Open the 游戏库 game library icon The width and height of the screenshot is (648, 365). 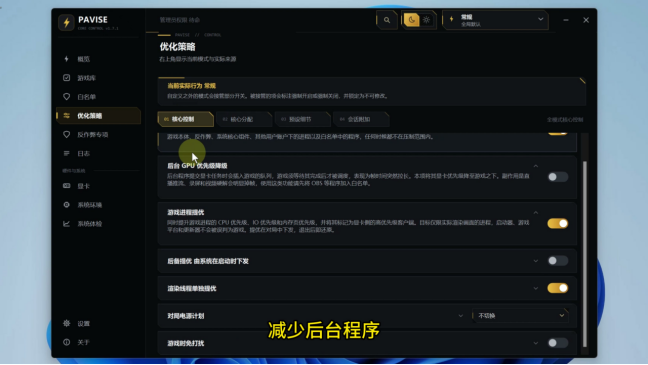point(67,78)
